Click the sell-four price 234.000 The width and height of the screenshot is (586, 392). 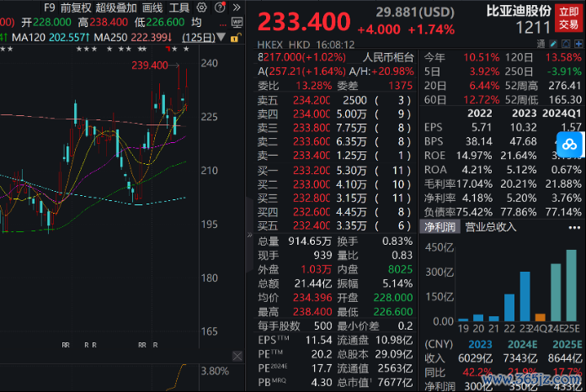pyautogui.click(x=312, y=114)
